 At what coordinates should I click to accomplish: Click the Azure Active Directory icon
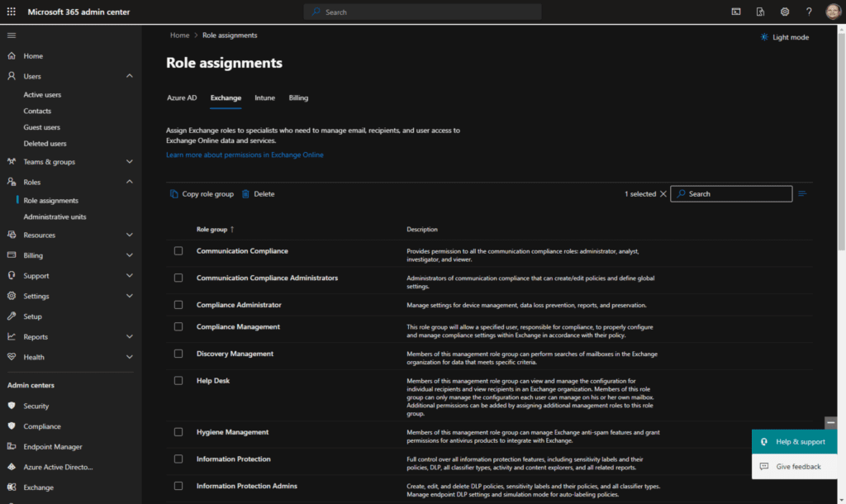[x=12, y=467]
